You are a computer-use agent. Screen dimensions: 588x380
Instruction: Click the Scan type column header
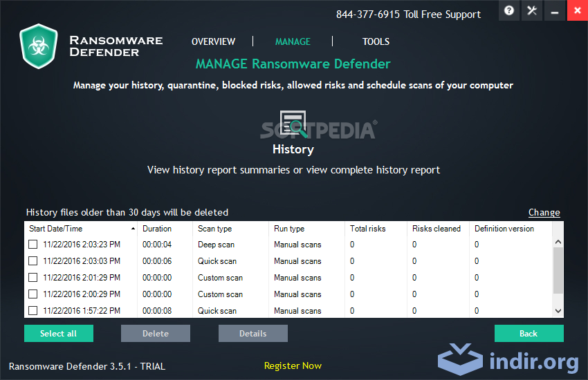(x=230, y=229)
